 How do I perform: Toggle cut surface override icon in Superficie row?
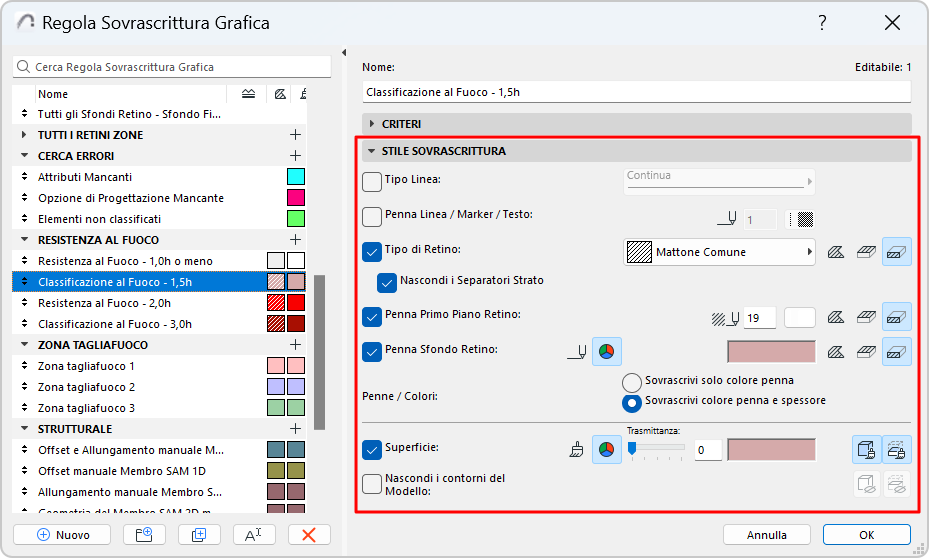(896, 450)
